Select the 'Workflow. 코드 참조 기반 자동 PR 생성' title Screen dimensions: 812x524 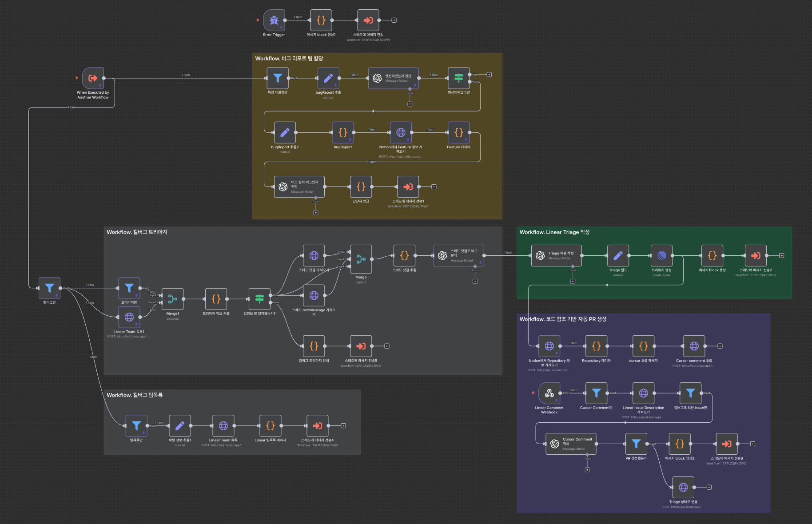point(563,319)
